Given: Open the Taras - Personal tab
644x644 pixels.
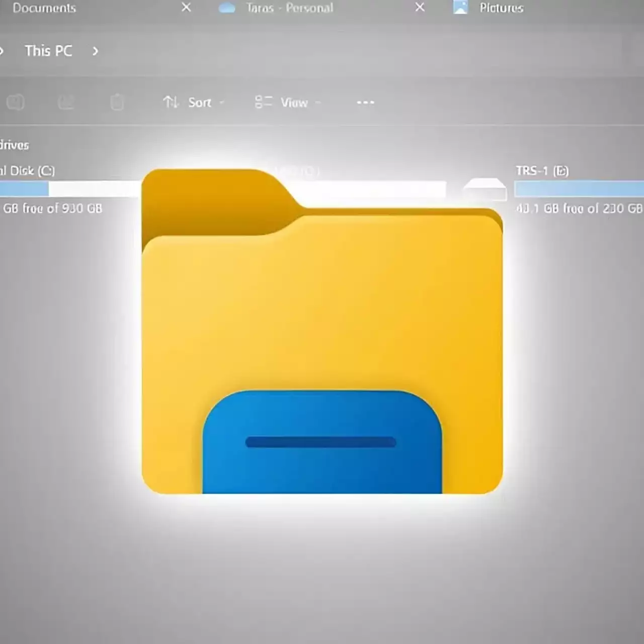Looking at the screenshot, I should coord(289,8).
